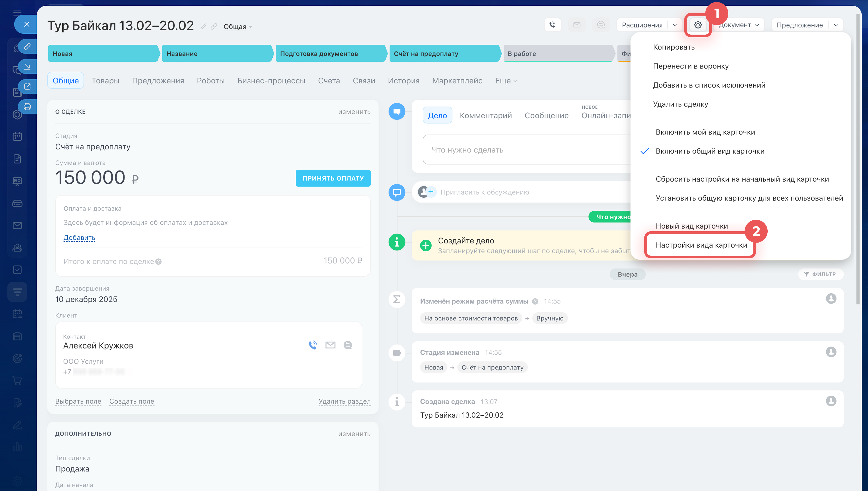This screenshot has width=868, height=491.
Task: Click the print icon on left side
Action: 27,106
